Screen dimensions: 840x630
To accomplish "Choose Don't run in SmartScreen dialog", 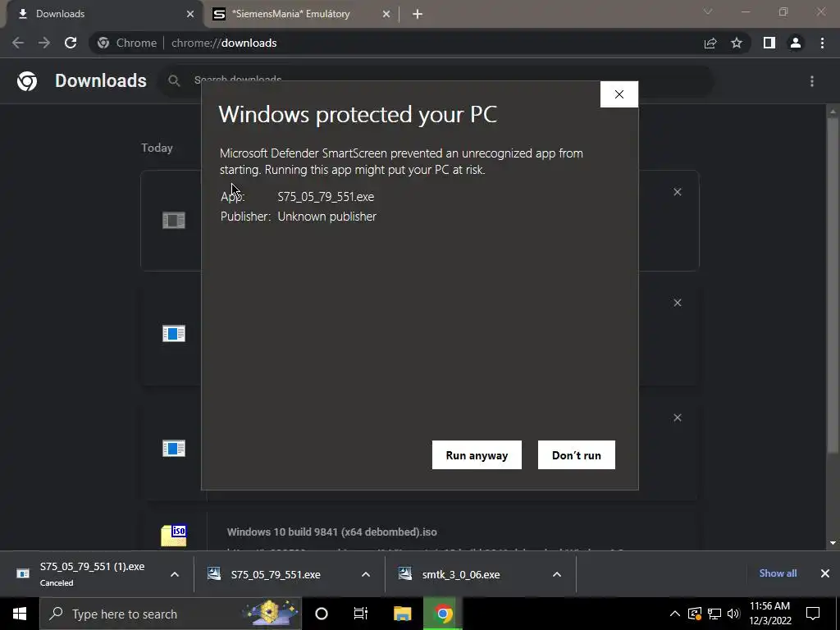I will coord(577,454).
